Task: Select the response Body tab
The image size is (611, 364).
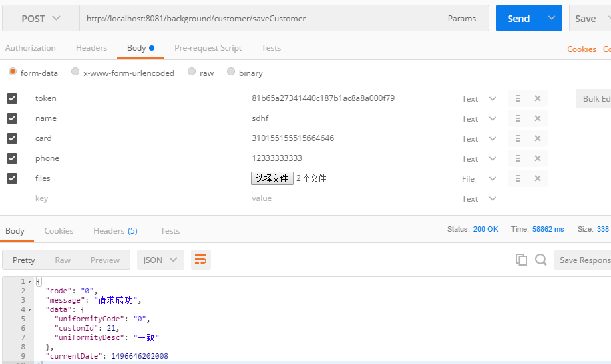Action: point(15,231)
